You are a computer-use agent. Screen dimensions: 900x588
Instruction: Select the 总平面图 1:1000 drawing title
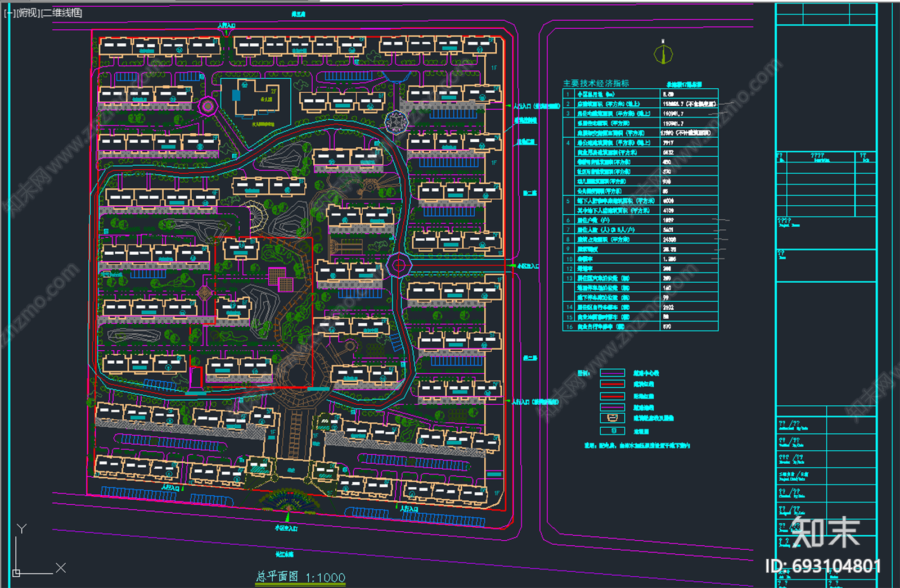[300, 577]
